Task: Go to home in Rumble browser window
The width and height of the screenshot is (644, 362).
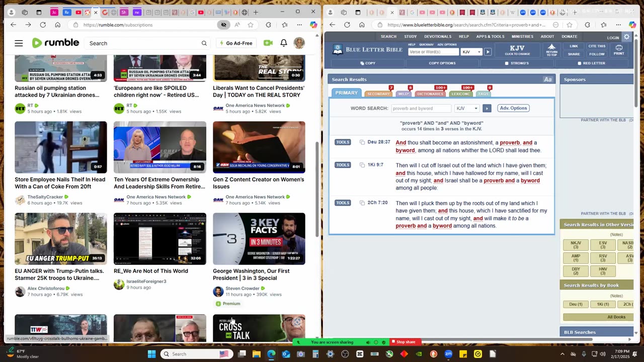Action: (x=57, y=25)
